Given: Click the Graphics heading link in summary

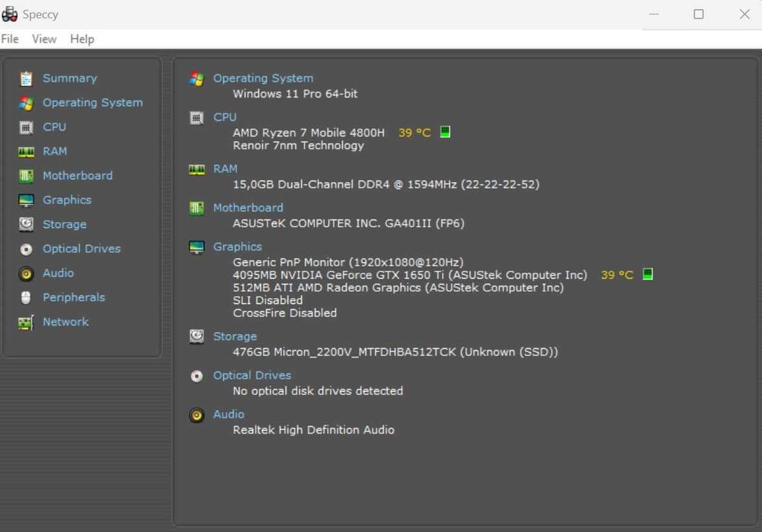Looking at the screenshot, I should pyautogui.click(x=238, y=246).
